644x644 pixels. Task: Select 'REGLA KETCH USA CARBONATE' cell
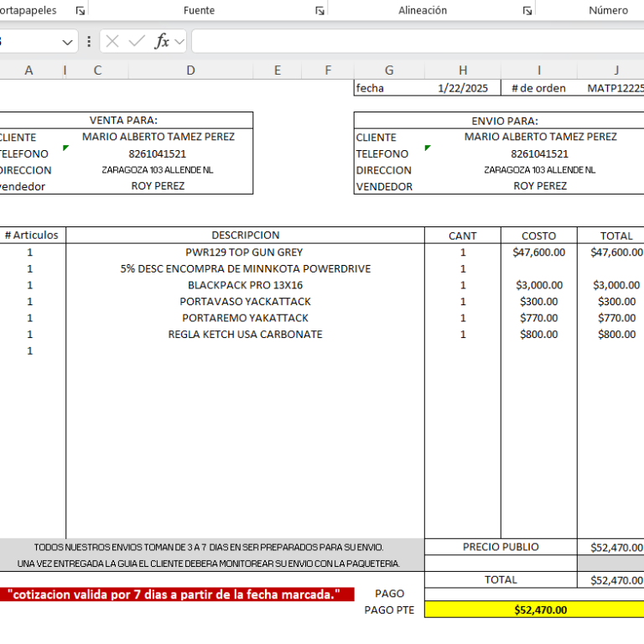tap(245, 335)
